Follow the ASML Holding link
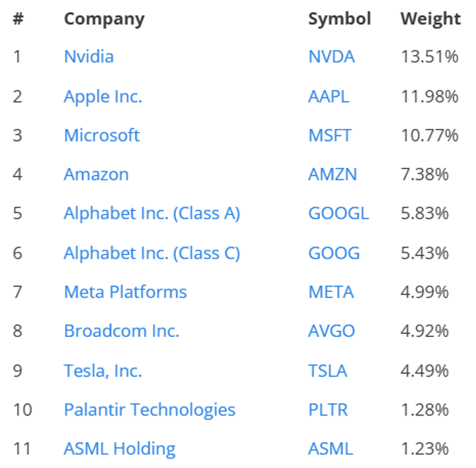This screenshot has width=476, height=468. pyautogui.click(x=119, y=449)
